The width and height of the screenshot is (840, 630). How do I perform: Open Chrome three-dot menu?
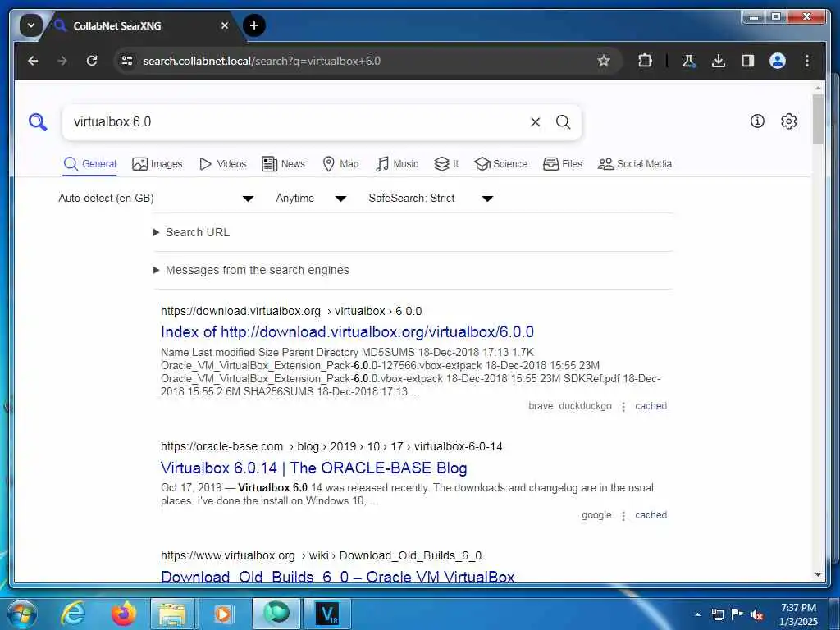click(807, 61)
